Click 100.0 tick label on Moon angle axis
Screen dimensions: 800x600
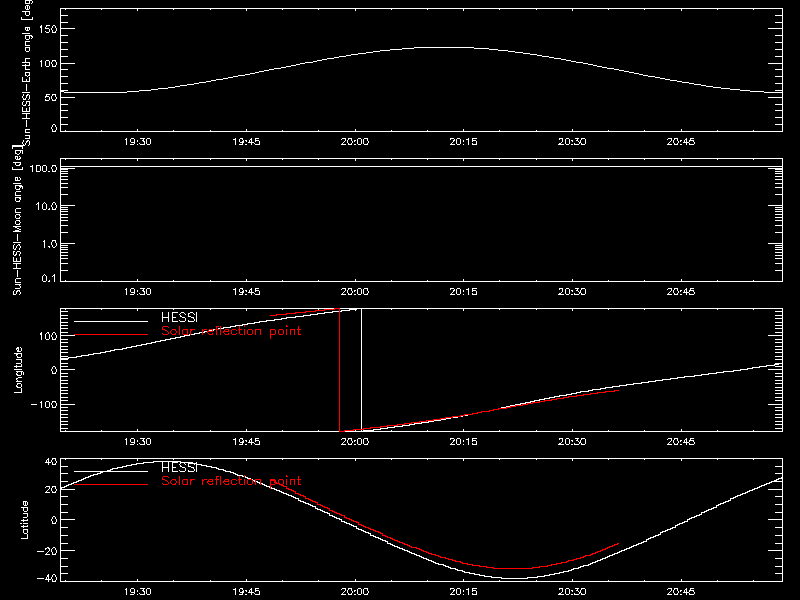[x=43, y=168]
